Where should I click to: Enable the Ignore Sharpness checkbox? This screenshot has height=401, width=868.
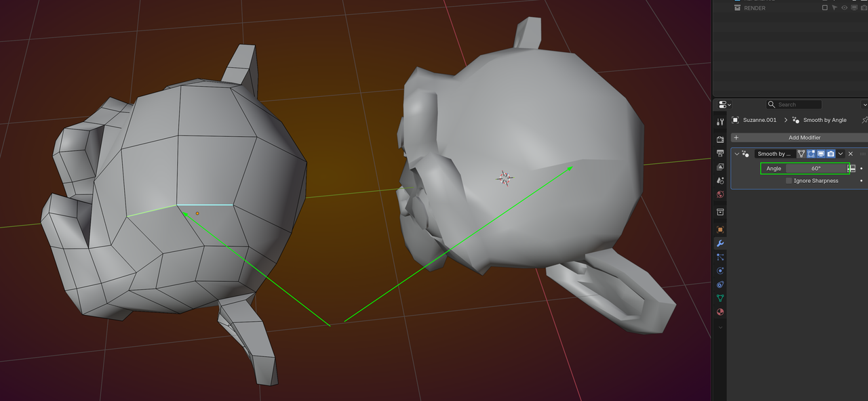(x=789, y=181)
